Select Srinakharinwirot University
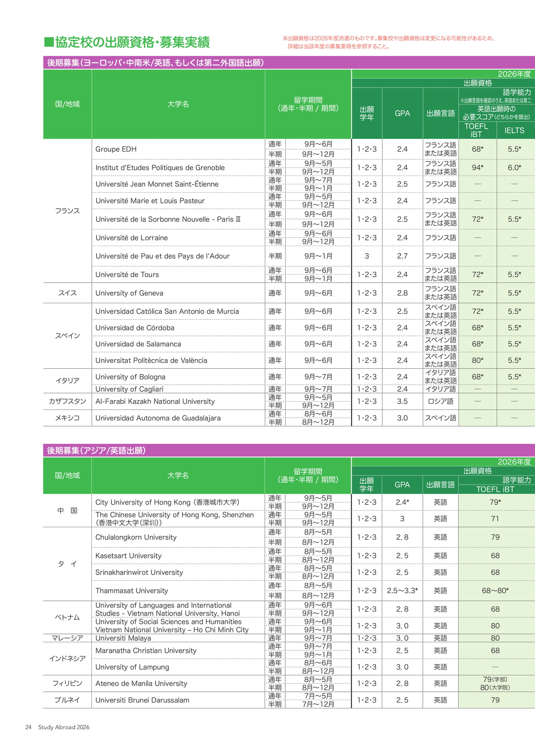The width and height of the screenshot is (535, 756). (139, 573)
